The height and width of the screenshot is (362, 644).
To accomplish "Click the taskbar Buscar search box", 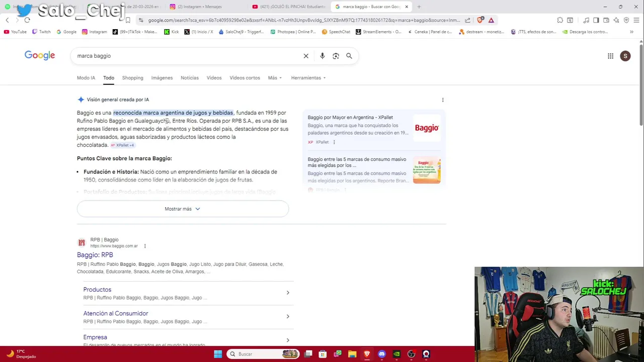I will 264,354.
